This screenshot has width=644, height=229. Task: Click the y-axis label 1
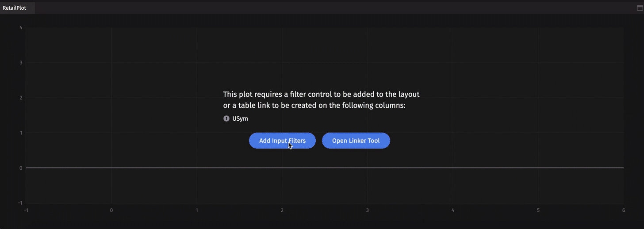(21, 133)
